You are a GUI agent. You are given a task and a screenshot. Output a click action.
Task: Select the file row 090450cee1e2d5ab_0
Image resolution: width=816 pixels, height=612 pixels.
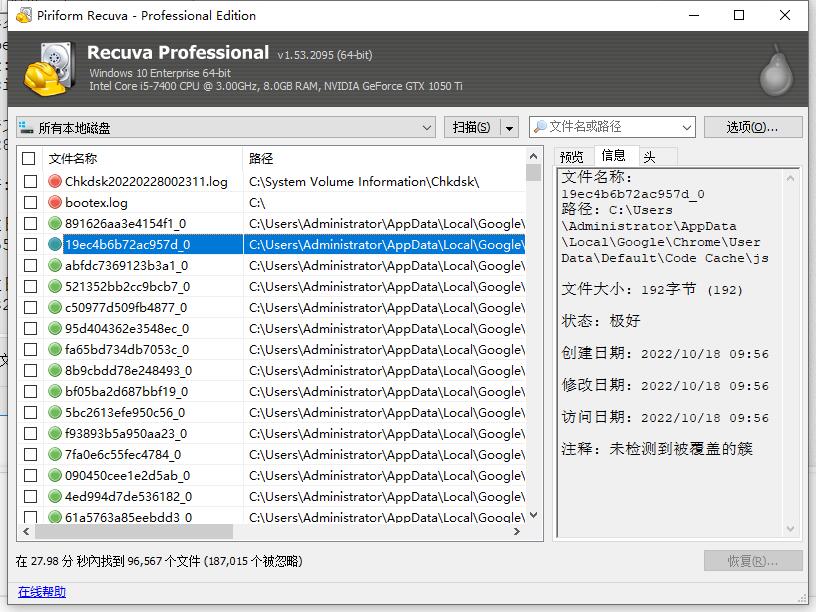(x=272, y=475)
